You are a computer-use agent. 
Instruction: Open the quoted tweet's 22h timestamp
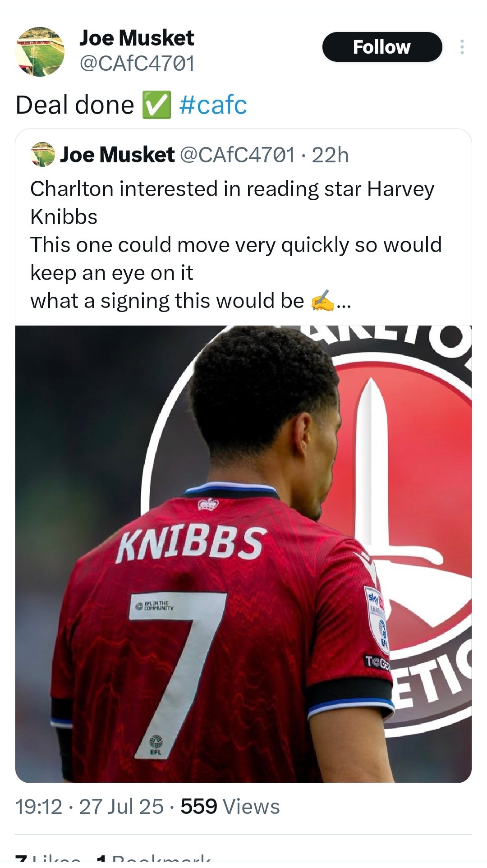click(330, 155)
